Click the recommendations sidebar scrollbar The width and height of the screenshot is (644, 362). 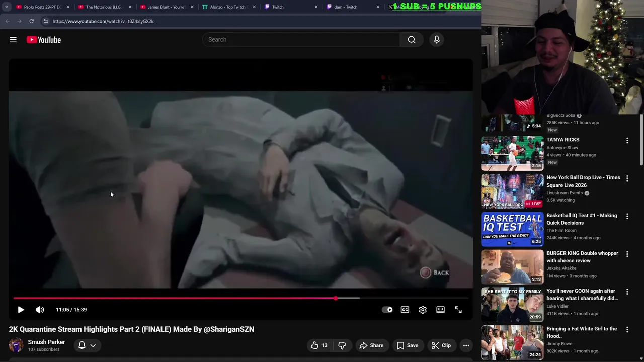pyautogui.click(x=641, y=139)
